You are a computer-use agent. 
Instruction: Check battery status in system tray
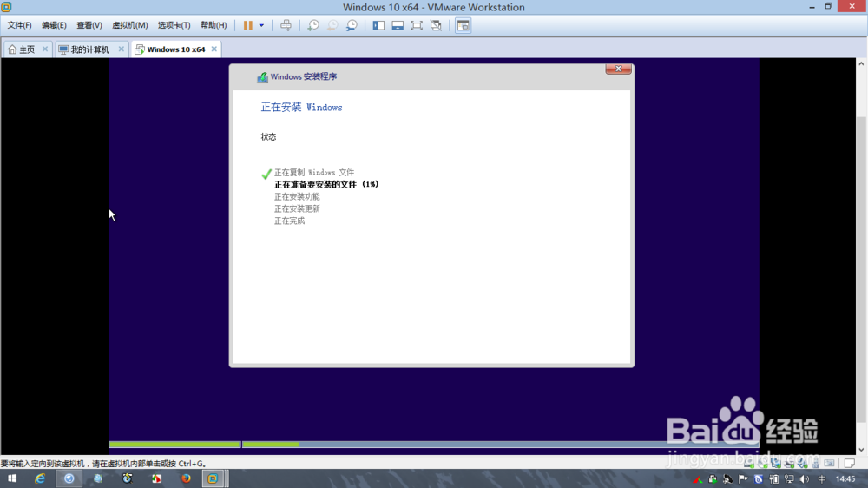774,479
